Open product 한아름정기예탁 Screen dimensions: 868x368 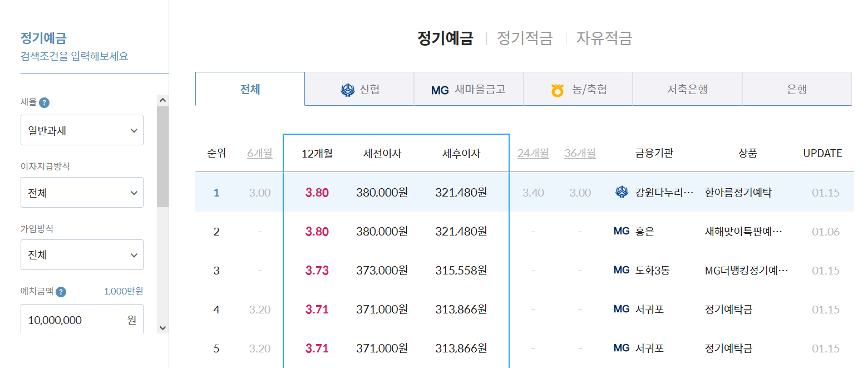pyautogui.click(x=738, y=193)
